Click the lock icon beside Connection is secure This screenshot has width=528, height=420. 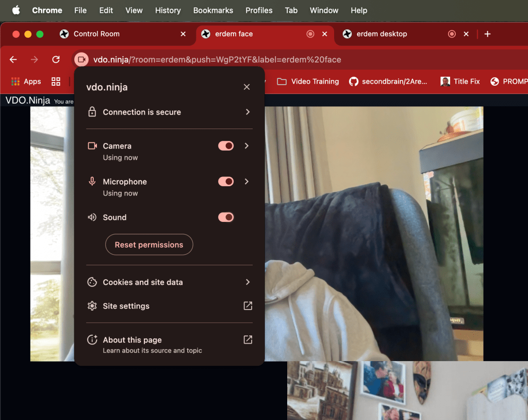click(x=92, y=112)
